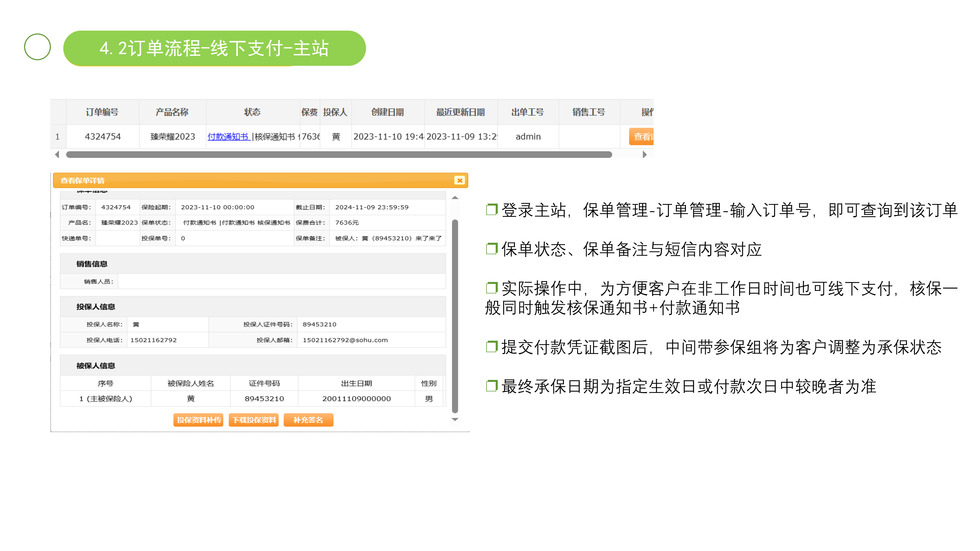Click the dialog scroll-up arrow

tap(455, 198)
